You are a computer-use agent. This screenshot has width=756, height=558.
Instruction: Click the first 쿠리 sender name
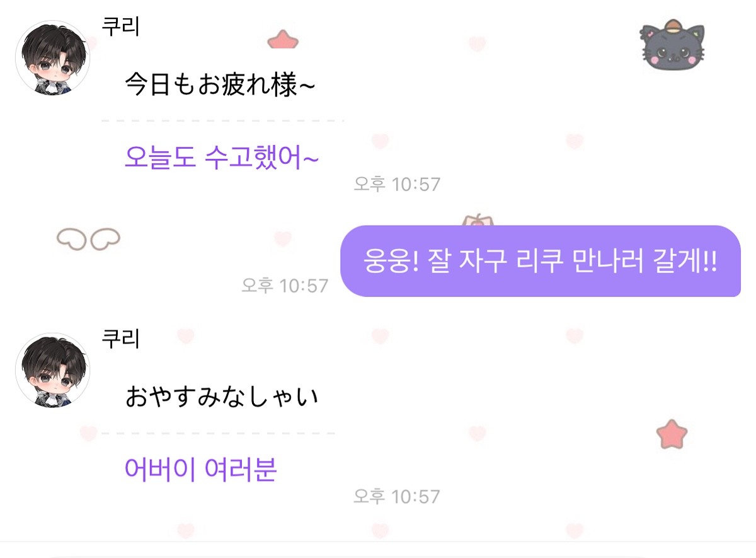(x=120, y=26)
